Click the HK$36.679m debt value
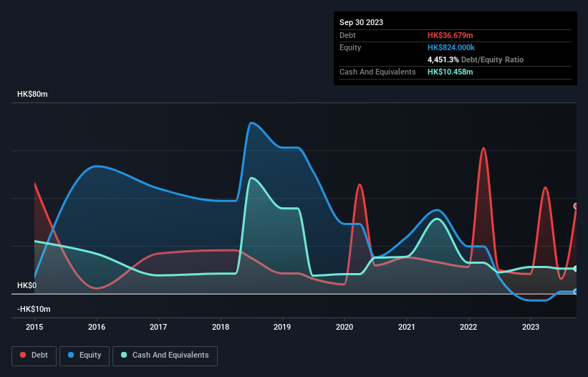This screenshot has width=588, height=377. tap(450, 35)
